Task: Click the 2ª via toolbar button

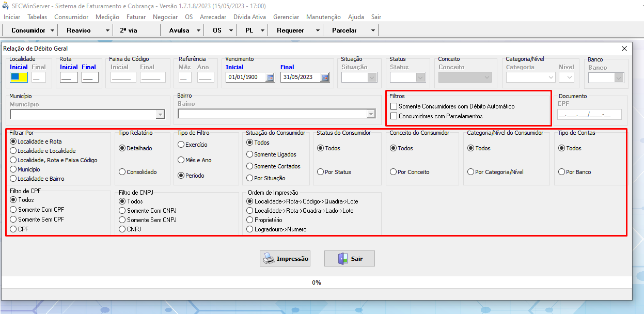Action: click(129, 30)
